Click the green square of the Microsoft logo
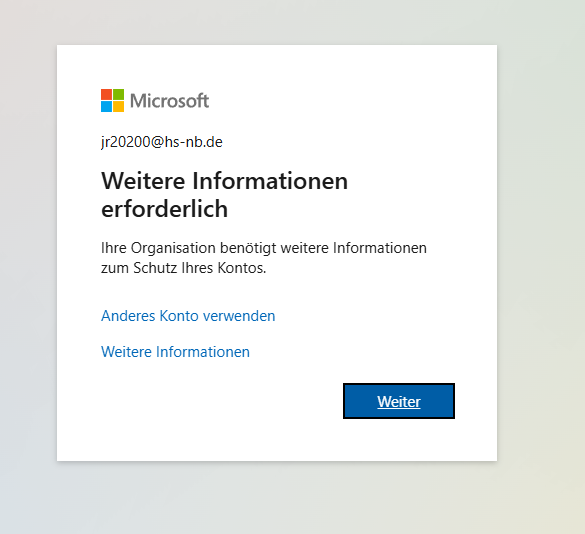 tap(118, 94)
